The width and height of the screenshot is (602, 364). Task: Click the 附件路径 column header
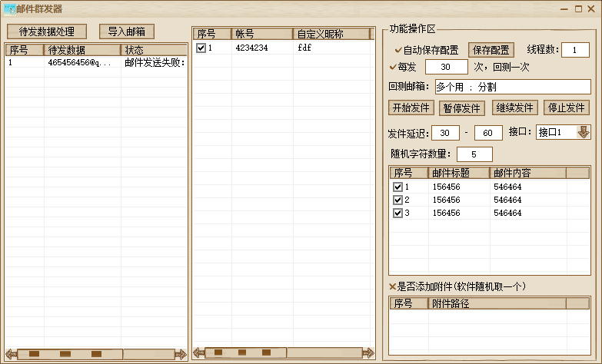coord(497,303)
